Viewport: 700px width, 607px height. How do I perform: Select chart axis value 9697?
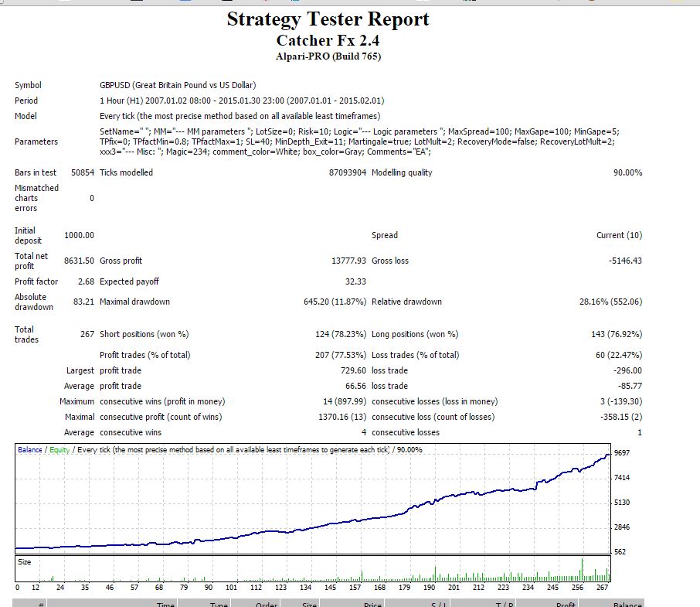pyautogui.click(x=622, y=453)
